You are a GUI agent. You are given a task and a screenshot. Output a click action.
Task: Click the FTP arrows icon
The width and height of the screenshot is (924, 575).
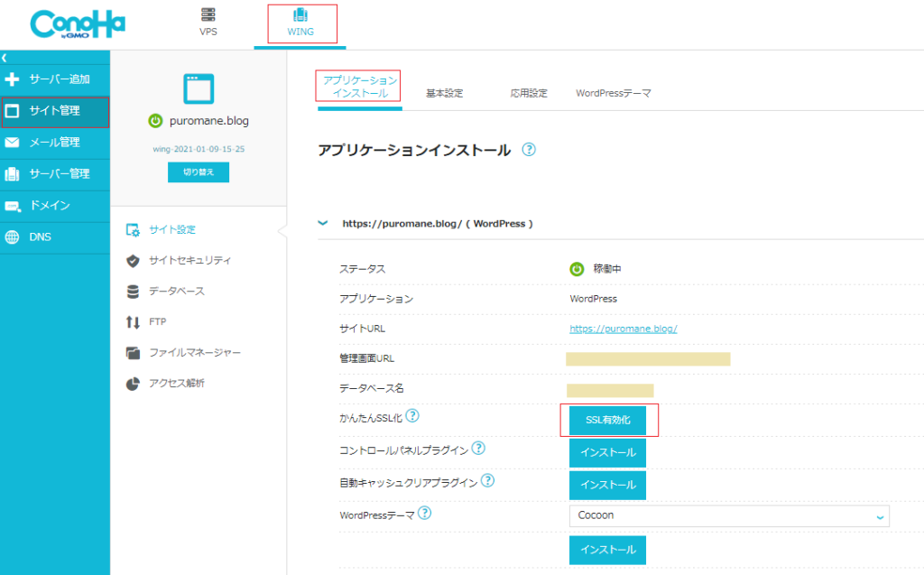133,322
